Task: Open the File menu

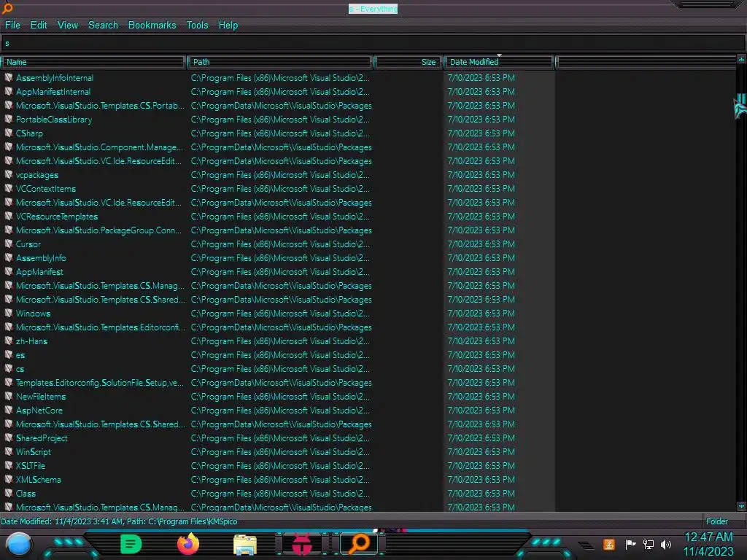Action: 12,26
